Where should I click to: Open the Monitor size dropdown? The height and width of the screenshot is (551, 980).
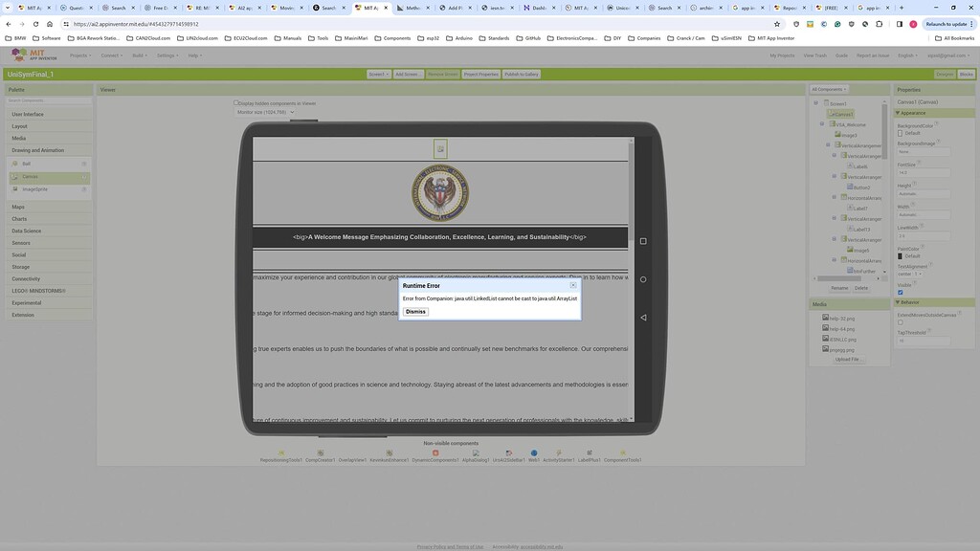click(x=263, y=111)
